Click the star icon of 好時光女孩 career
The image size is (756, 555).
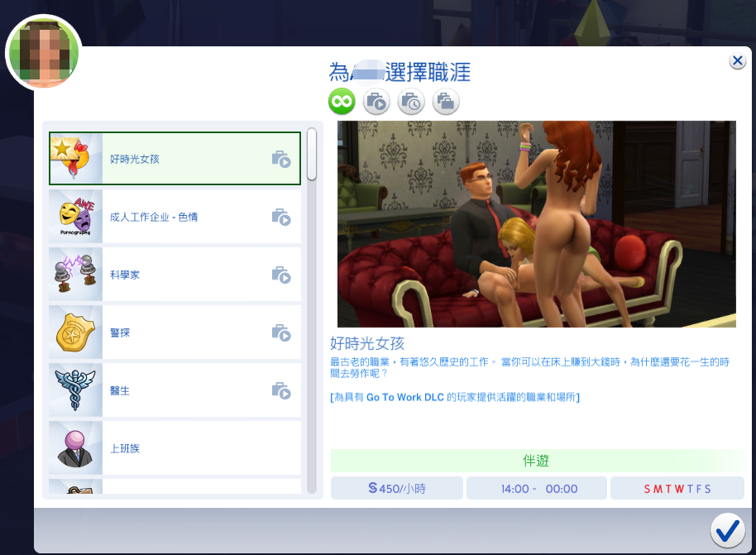pyautogui.click(x=76, y=159)
